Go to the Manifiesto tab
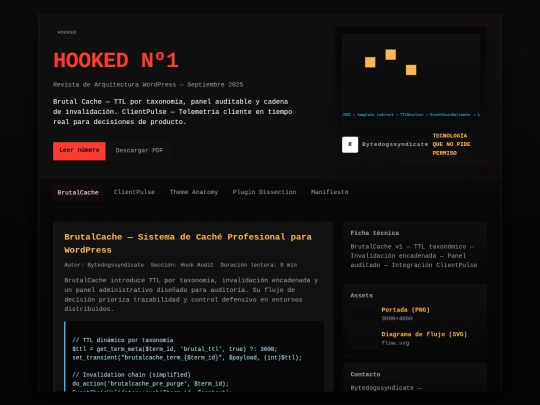The width and height of the screenshot is (540, 405). click(330, 192)
